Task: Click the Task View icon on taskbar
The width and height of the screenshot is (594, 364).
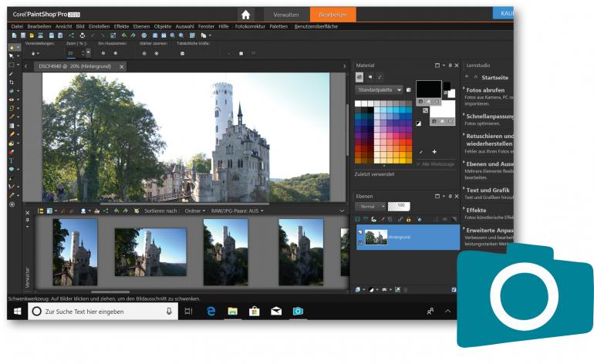Action: [x=188, y=312]
